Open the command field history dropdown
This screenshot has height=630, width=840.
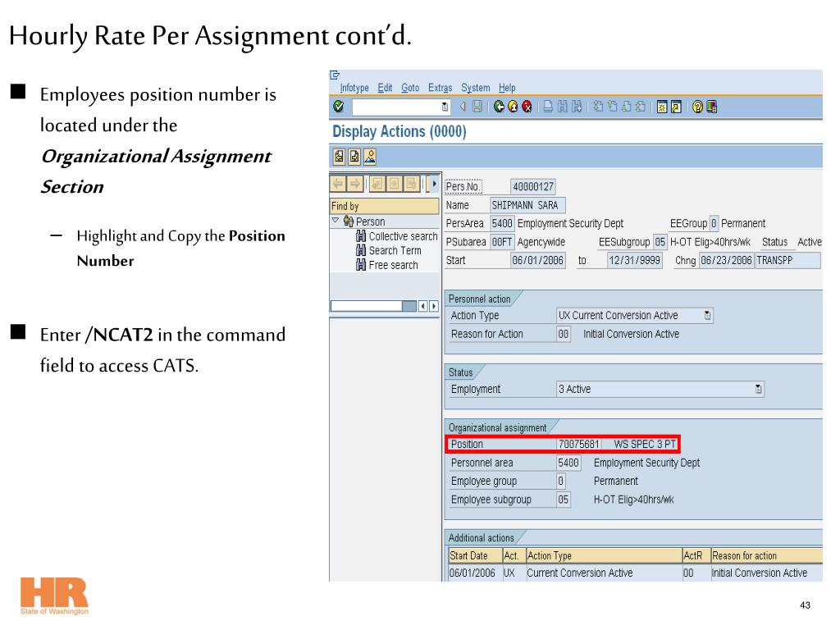pos(445,107)
